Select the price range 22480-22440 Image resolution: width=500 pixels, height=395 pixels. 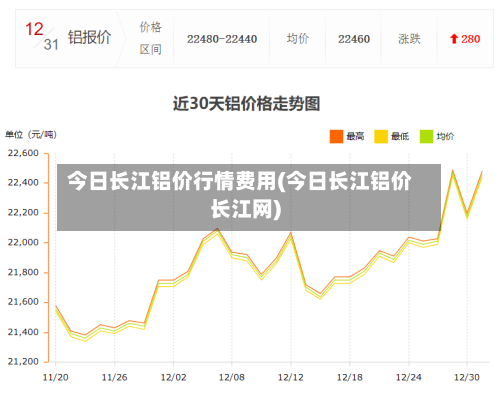tap(222, 39)
